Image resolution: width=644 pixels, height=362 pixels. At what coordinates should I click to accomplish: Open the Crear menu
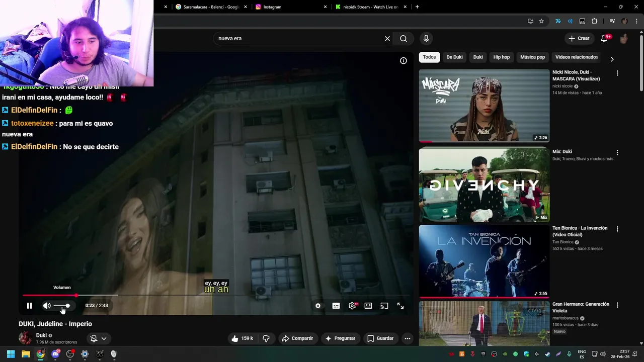pos(579,39)
